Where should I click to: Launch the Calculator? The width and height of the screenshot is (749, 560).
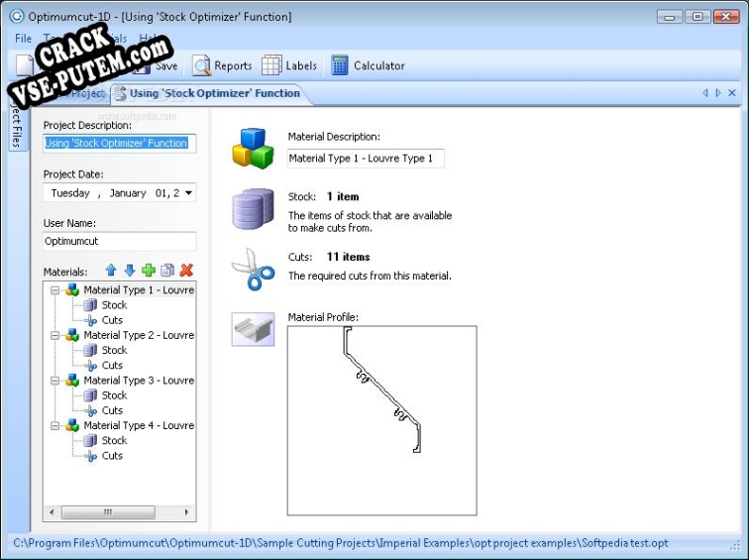click(368, 66)
